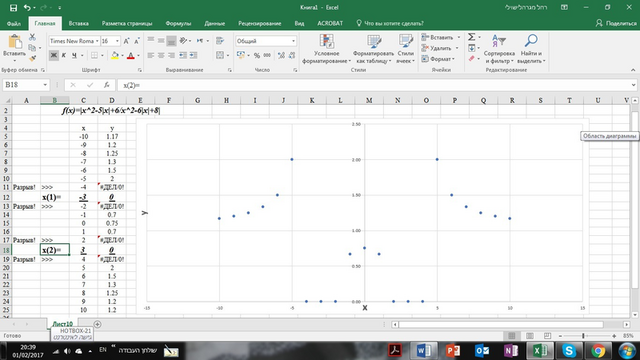The width and height of the screenshot is (640, 360).
Task: Confirm formula entry with checkmark icon
Action: tap(90, 85)
